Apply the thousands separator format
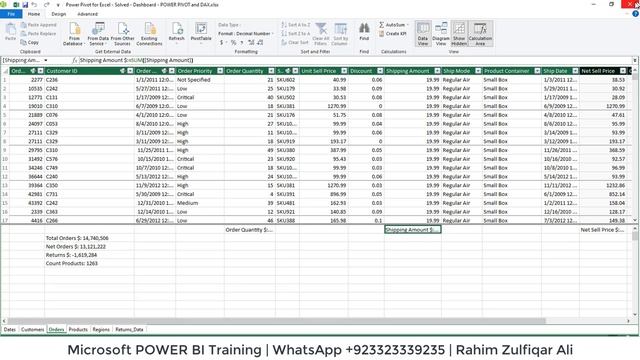640x360 pixels. click(242, 42)
